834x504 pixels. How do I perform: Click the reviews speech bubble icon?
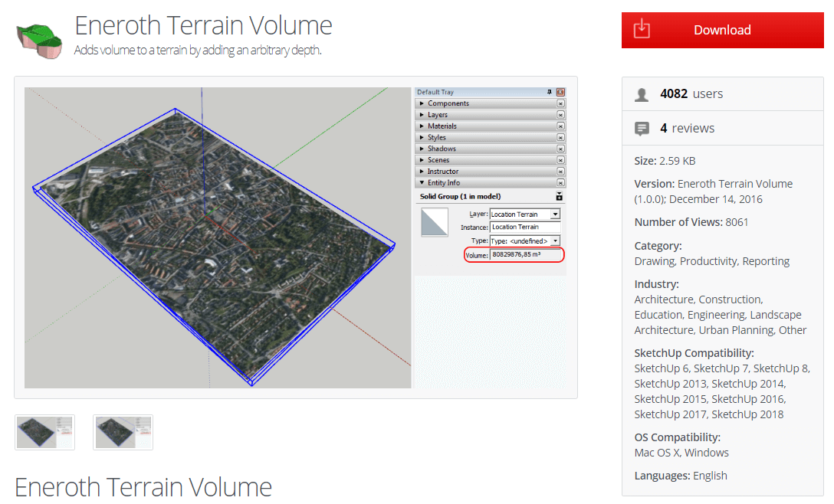(642, 129)
